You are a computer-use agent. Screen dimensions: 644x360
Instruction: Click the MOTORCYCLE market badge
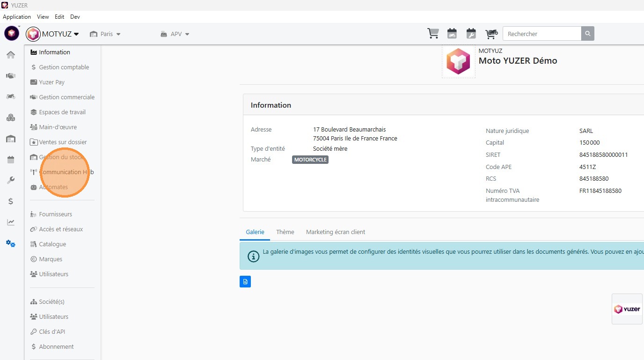point(310,160)
